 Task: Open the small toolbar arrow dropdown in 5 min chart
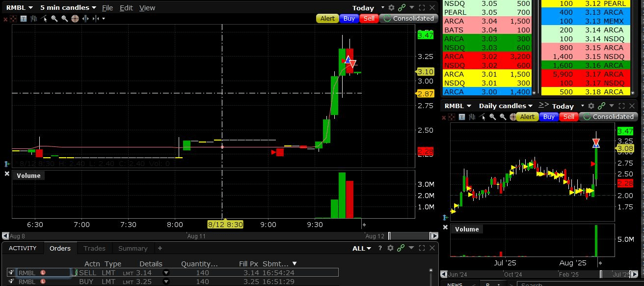(104, 19)
